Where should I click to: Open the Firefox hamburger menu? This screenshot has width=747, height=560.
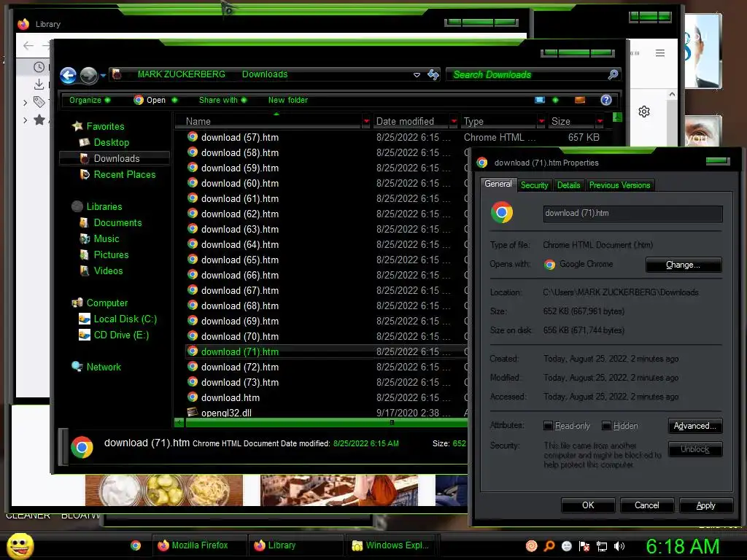(x=659, y=52)
